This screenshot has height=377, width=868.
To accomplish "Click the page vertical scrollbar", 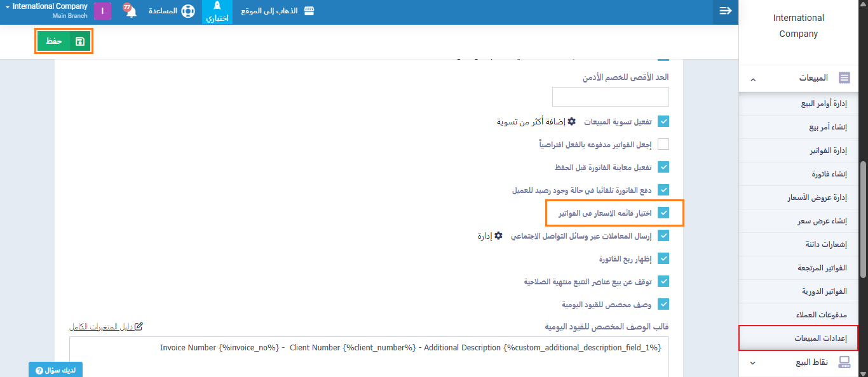I will (x=863, y=219).
